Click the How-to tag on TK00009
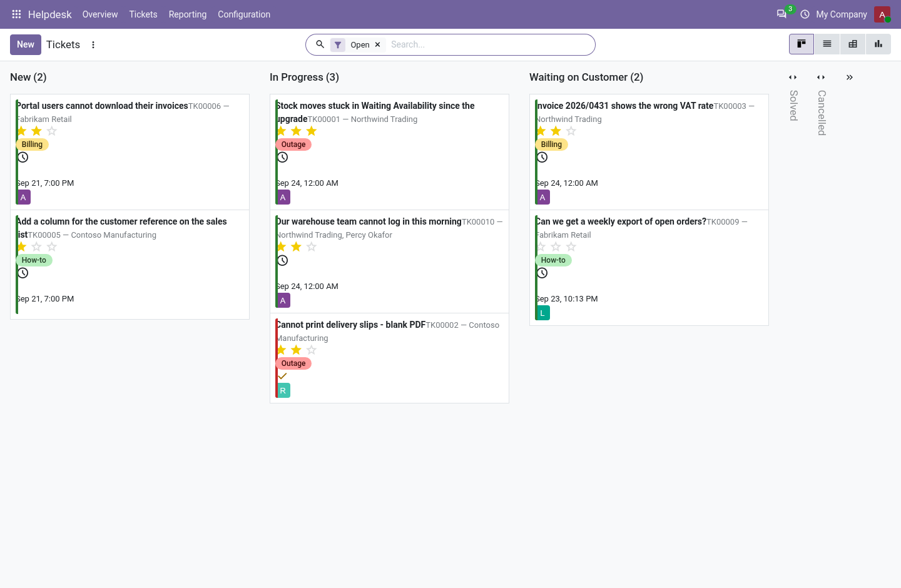The height and width of the screenshot is (588, 901). [x=553, y=260]
